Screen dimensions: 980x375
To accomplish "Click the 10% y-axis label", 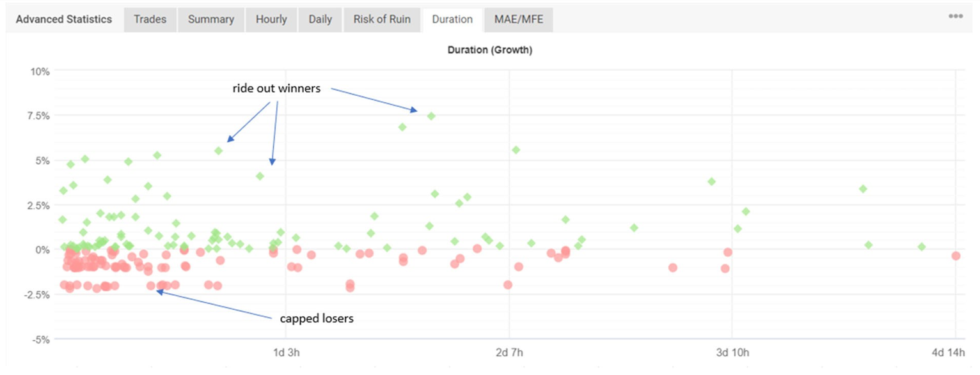I will [x=40, y=71].
